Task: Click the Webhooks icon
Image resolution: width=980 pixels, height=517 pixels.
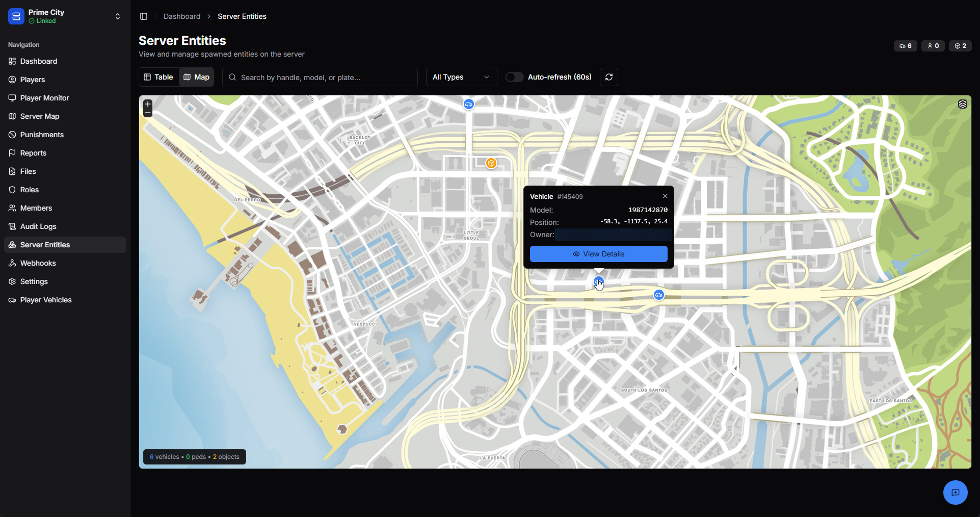Action: [12, 263]
